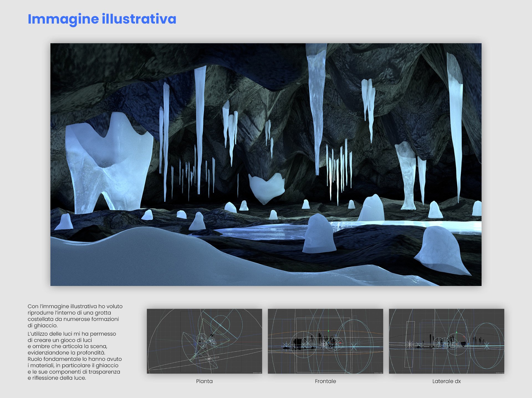Select the Laterale dx wireframe thumbnail
The image size is (532, 398).
point(446,341)
